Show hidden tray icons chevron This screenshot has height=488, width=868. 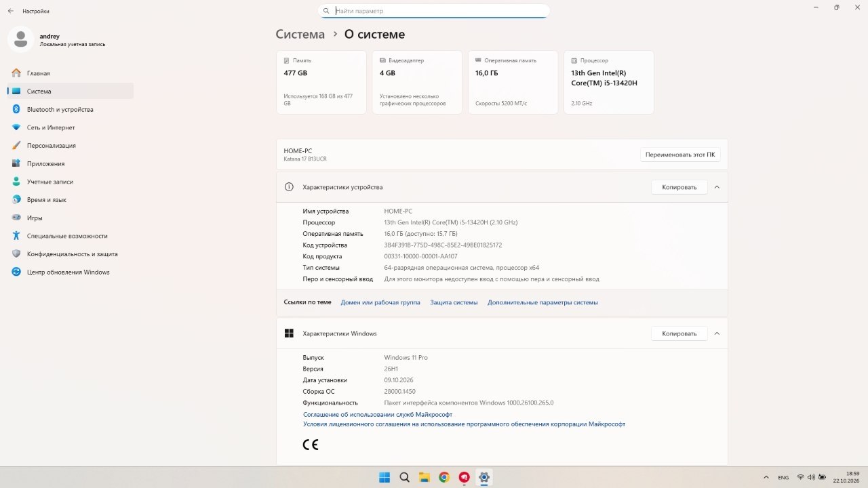coord(766,477)
